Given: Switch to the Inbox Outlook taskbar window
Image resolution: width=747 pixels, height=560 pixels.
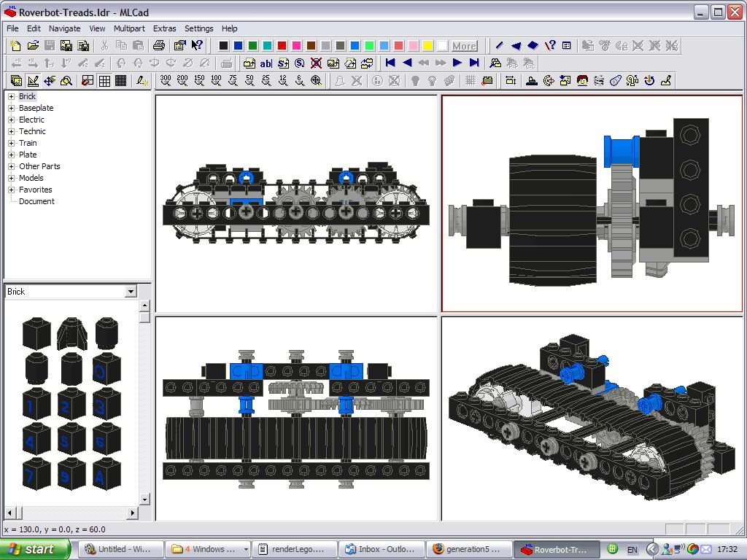Looking at the screenshot, I should [x=380, y=548].
